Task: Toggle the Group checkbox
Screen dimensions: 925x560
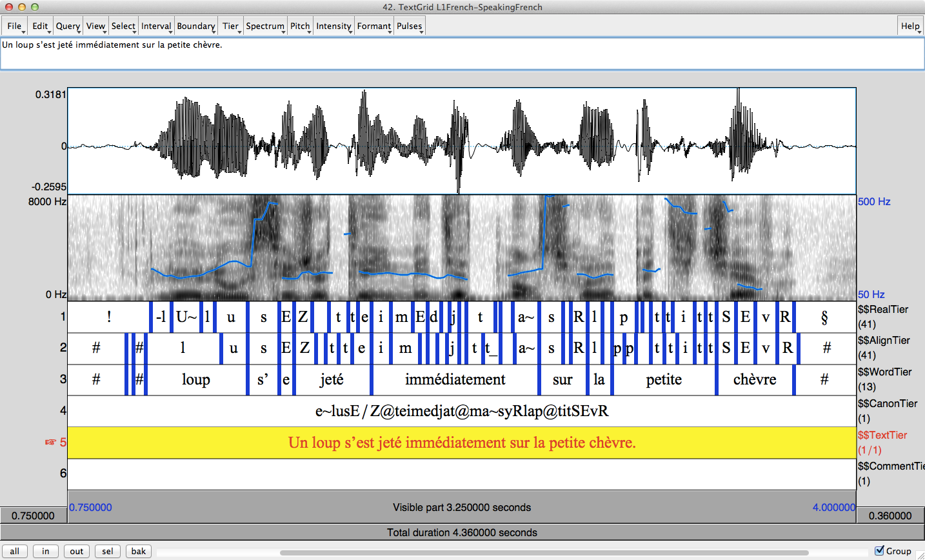Action: [x=879, y=551]
